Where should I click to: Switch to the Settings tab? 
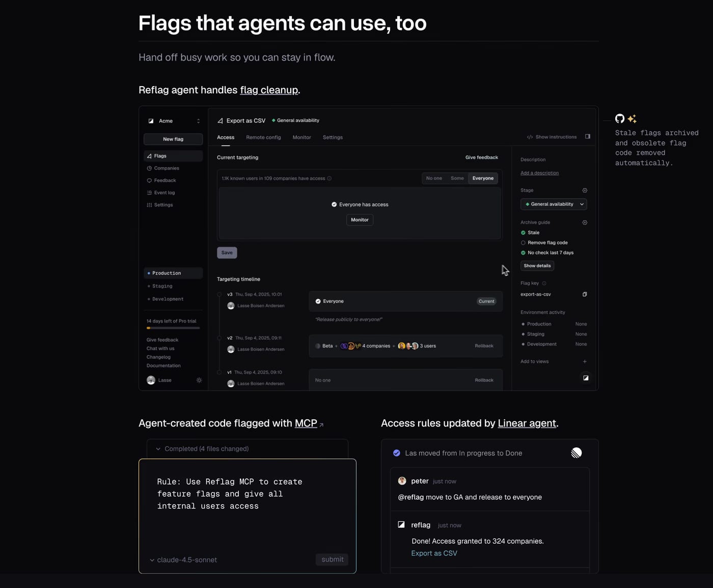pyautogui.click(x=333, y=138)
